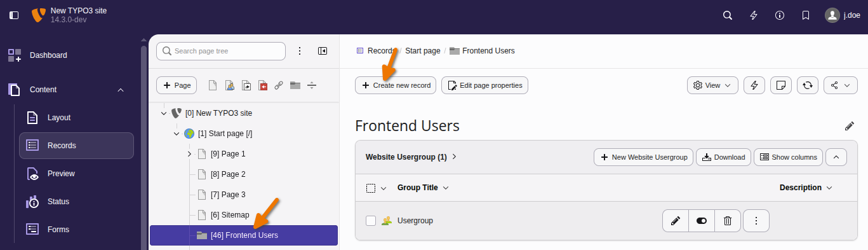Click Edit page properties button
Viewport: 868px width, 250px height.
[484, 85]
